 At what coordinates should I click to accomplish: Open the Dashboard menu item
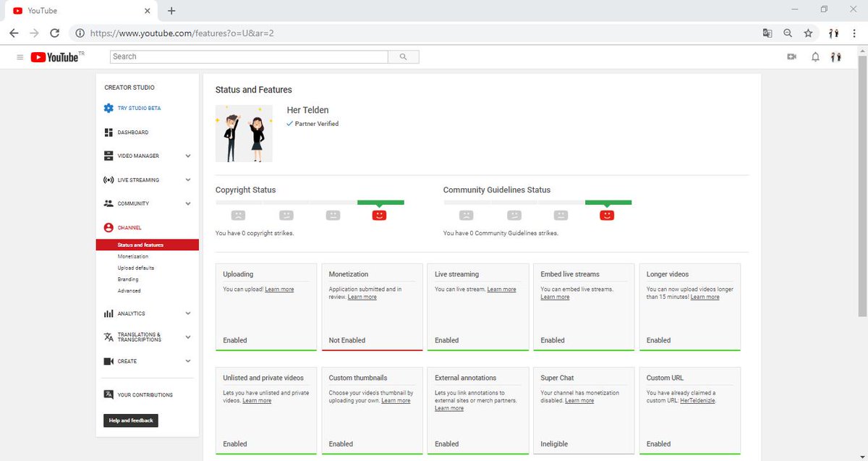pos(133,132)
